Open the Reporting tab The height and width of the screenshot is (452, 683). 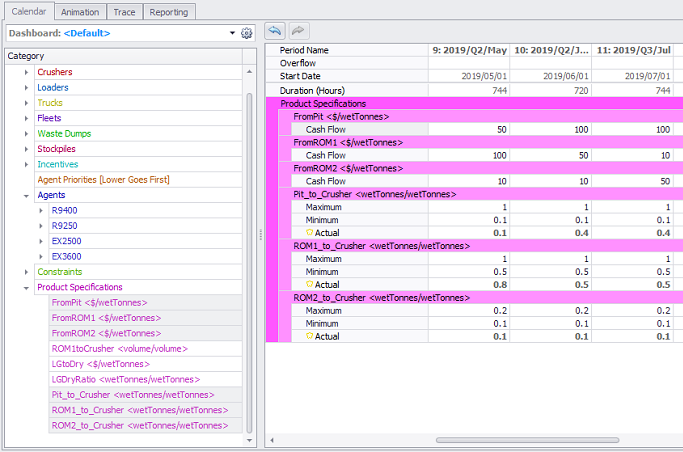168,12
